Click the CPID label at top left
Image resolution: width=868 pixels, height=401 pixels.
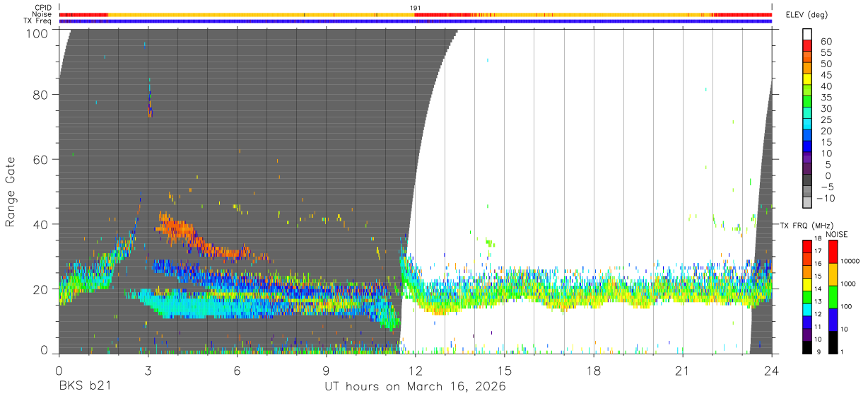tap(43, 8)
